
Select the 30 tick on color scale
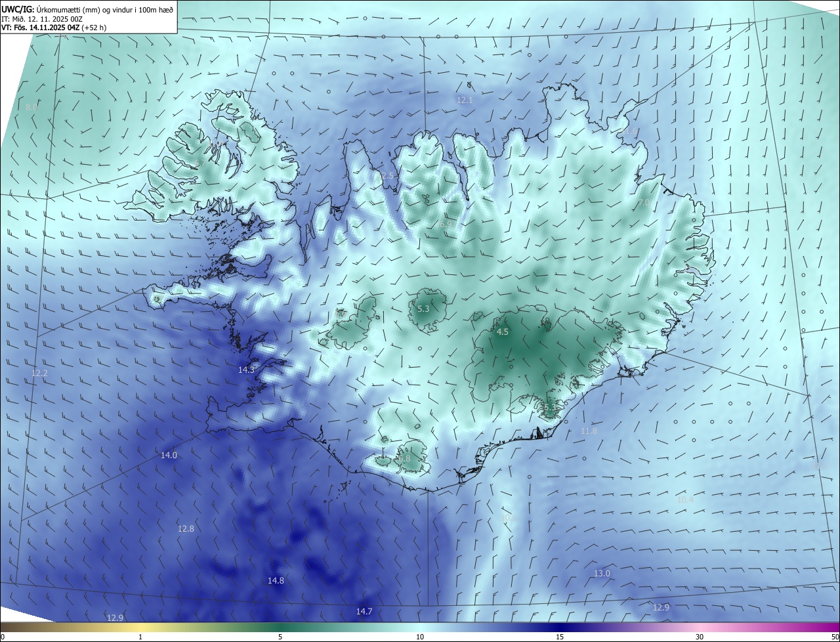[700, 637]
